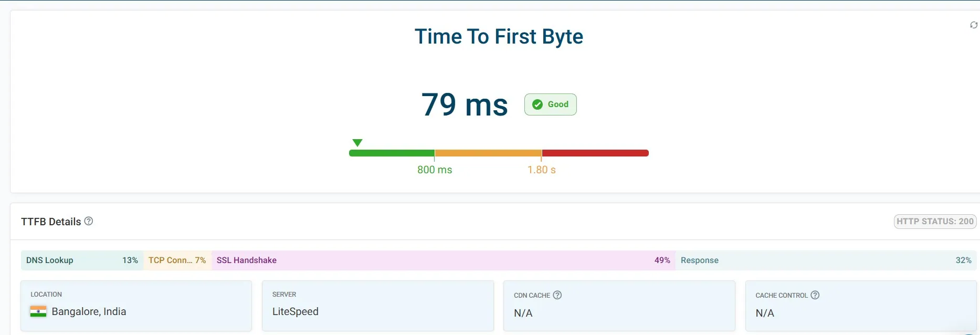This screenshot has width=980, height=335.
Task: Open the Cache Control help icon
Action: pos(815,295)
